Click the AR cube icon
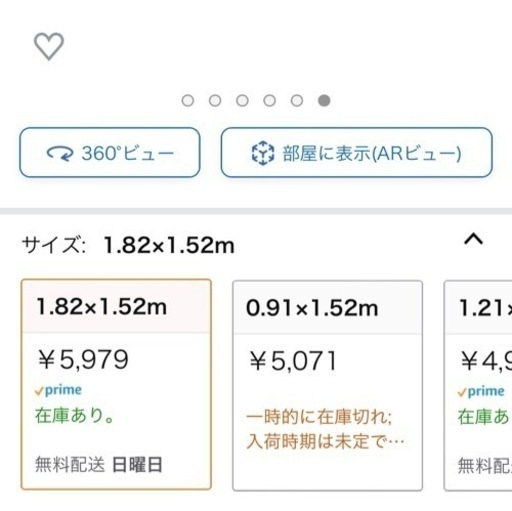Image resolution: width=512 pixels, height=511 pixels. [263, 153]
